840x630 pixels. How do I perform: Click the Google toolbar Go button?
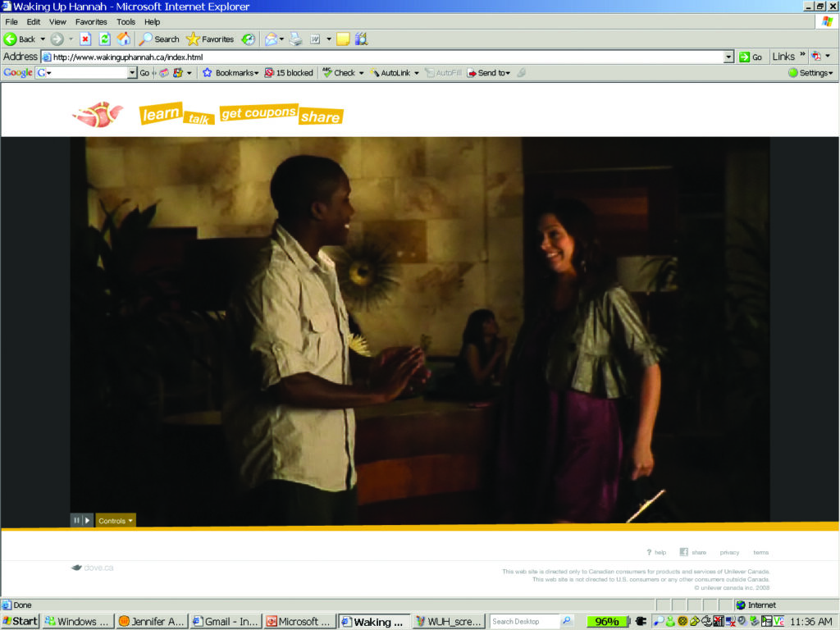144,73
